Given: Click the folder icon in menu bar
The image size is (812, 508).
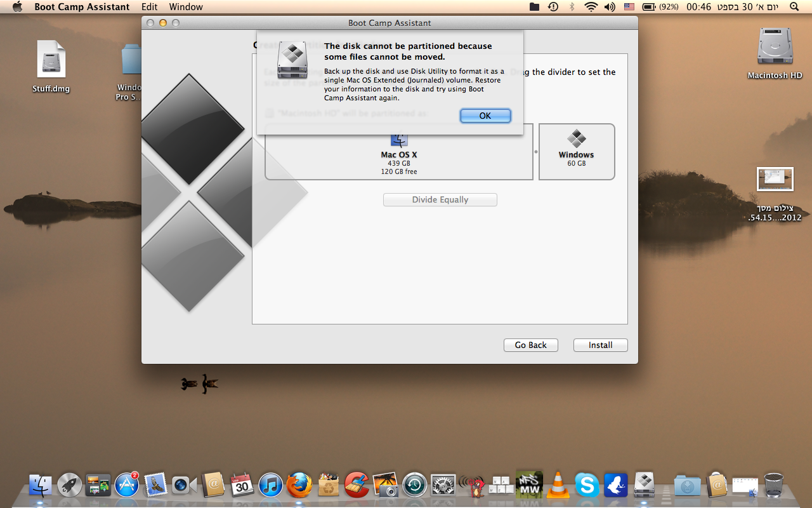Looking at the screenshot, I should click(535, 7).
